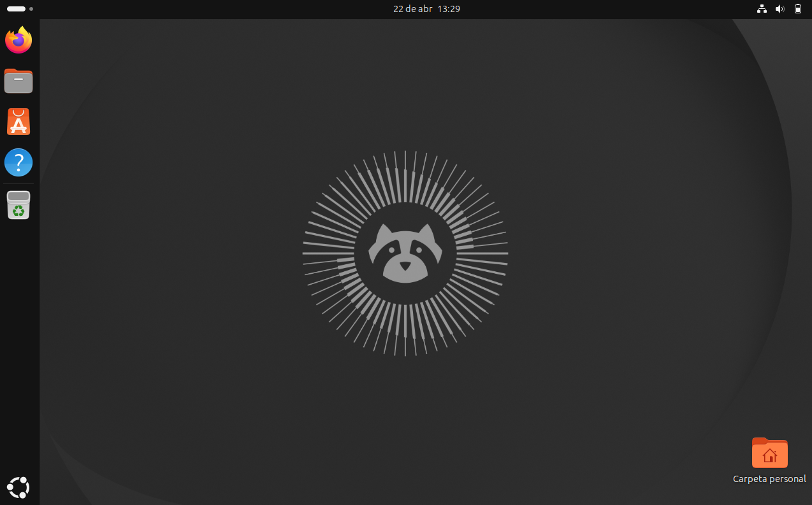
Task: Open the Help question mark icon
Action: coord(18,162)
